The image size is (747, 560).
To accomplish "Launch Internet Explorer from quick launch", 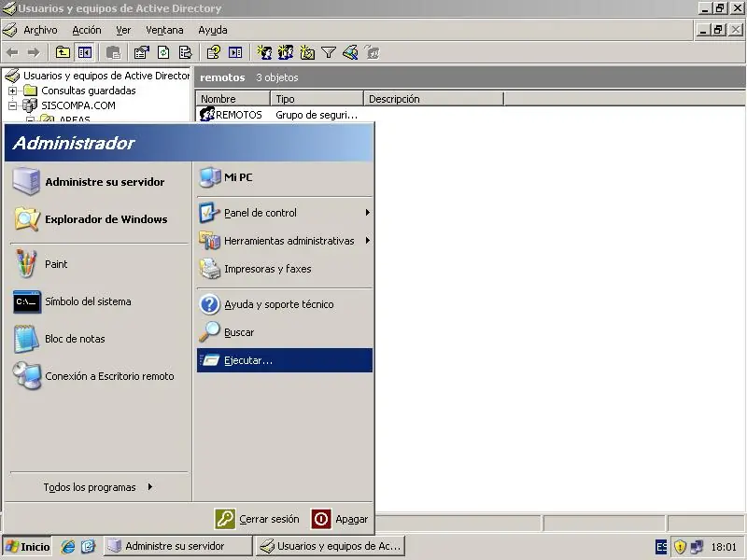I will coord(68,546).
